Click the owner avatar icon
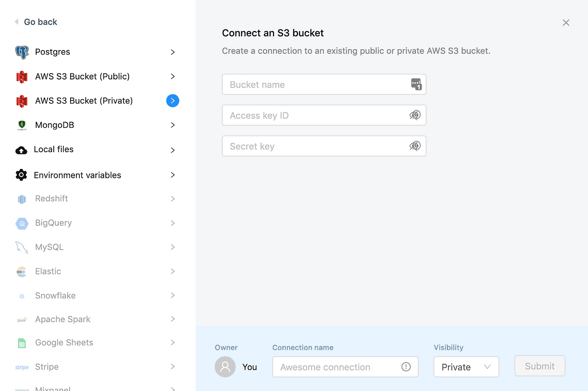The height and width of the screenshot is (391, 588). tap(225, 367)
